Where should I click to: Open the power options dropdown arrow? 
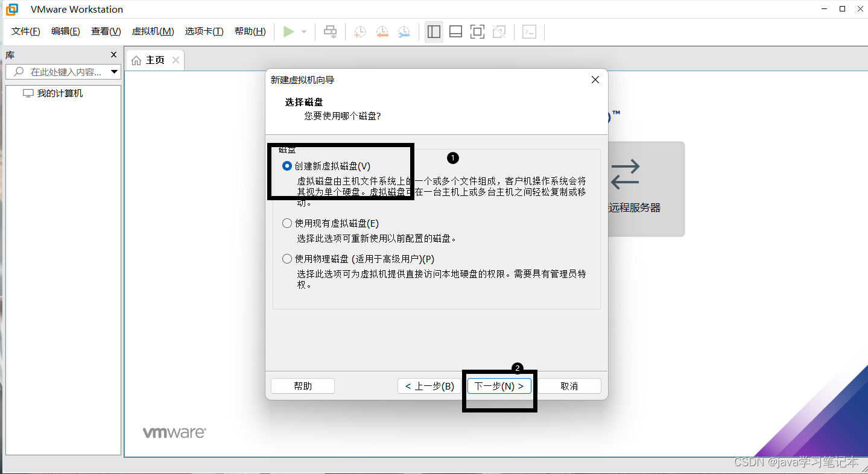pyautogui.click(x=304, y=32)
